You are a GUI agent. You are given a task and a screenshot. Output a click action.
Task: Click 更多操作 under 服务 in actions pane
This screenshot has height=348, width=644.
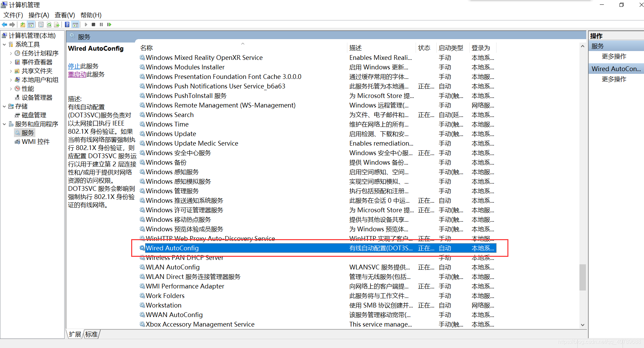pyautogui.click(x=614, y=56)
